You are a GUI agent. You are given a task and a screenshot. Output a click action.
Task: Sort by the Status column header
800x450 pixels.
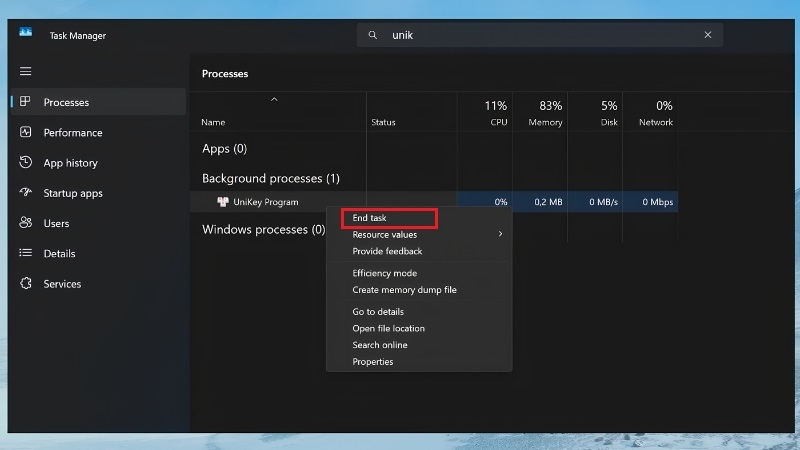point(383,122)
